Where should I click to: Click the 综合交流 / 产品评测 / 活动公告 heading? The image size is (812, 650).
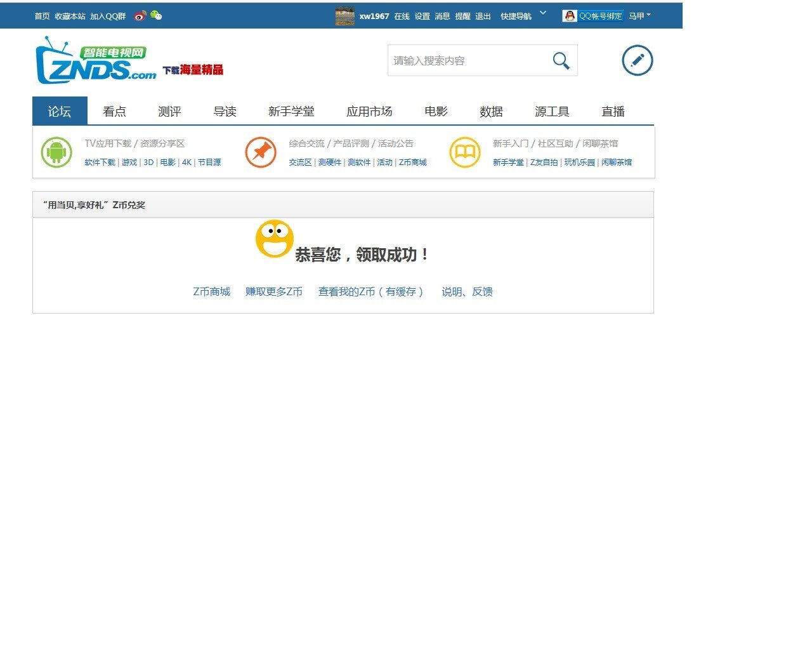(351, 144)
